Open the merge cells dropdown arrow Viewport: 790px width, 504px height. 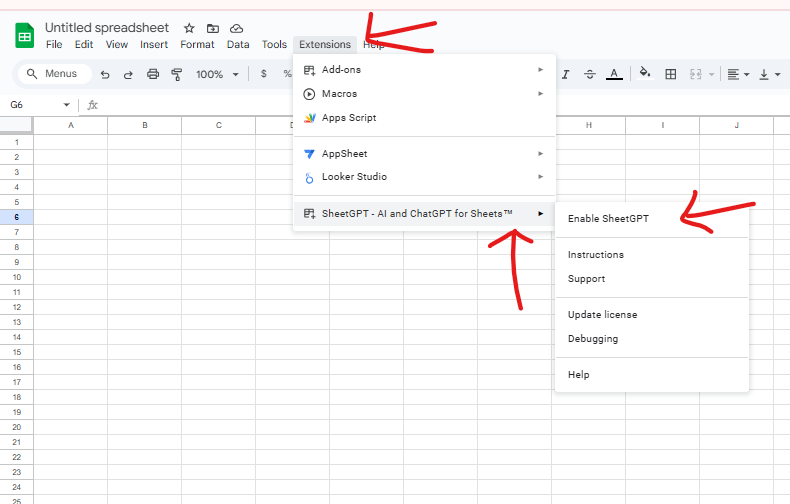click(x=711, y=75)
